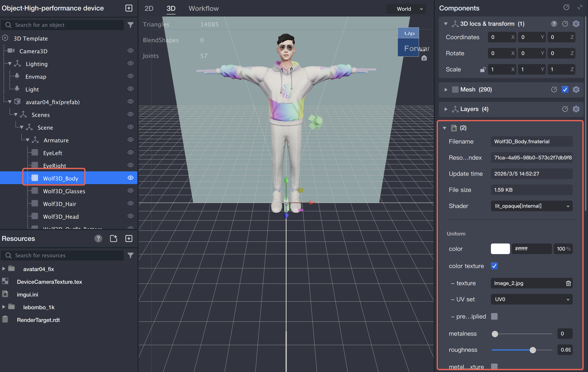Open the Workflow tab
588x372 pixels.
click(x=203, y=8)
